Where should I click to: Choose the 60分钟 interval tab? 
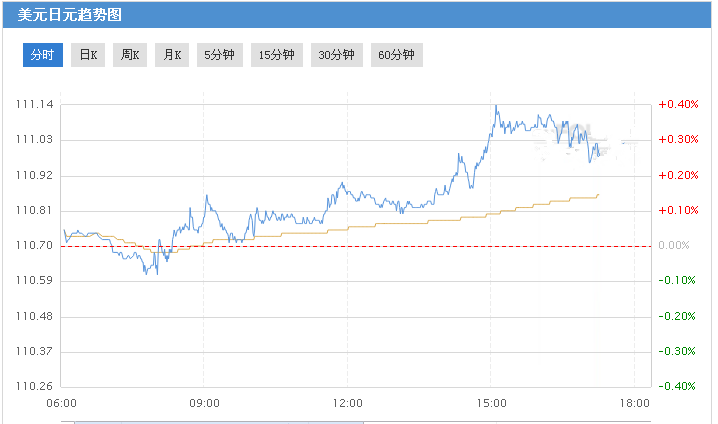(396, 55)
